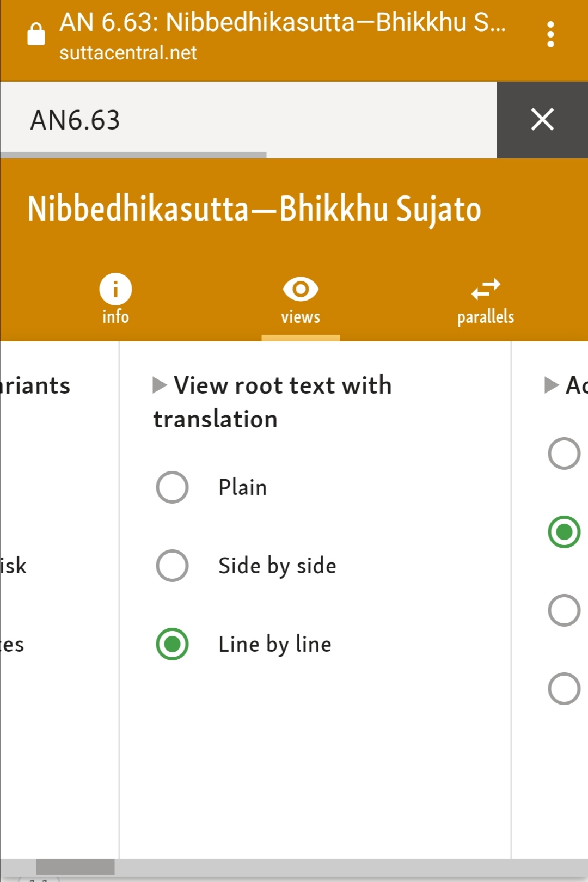Tap the lock icon beside the URL
Image resolution: width=588 pixels, height=882 pixels.
[36, 34]
